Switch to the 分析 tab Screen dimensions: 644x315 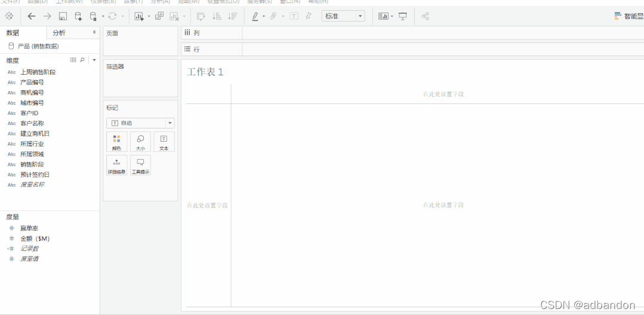click(59, 33)
